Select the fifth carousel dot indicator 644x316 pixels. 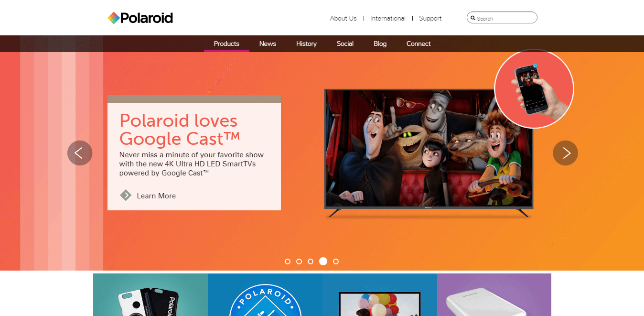(x=336, y=262)
